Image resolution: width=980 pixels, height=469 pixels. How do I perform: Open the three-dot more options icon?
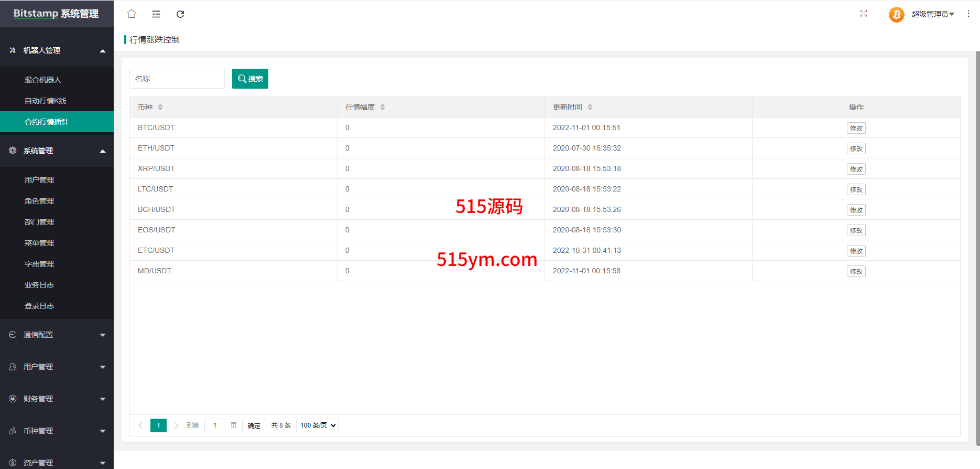click(968, 14)
